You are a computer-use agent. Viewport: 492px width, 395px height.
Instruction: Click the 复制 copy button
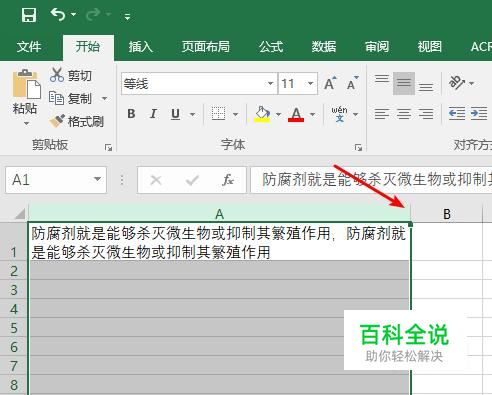pos(71,98)
